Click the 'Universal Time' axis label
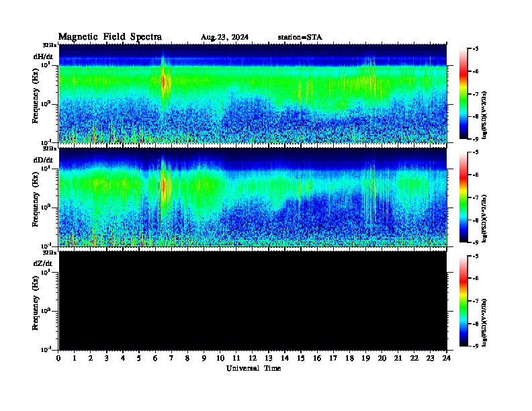Image resolution: width=532 pixels, height=411 pixels. [x=253, y=368]
